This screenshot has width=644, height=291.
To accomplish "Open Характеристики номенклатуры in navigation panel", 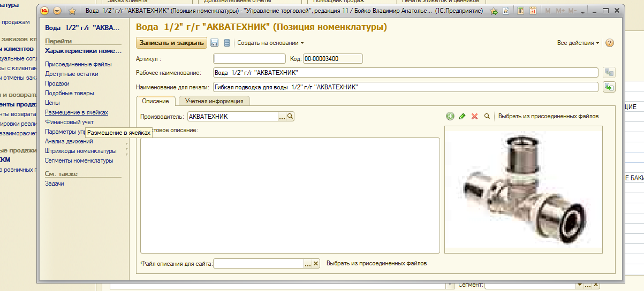I will coord(83,51).
